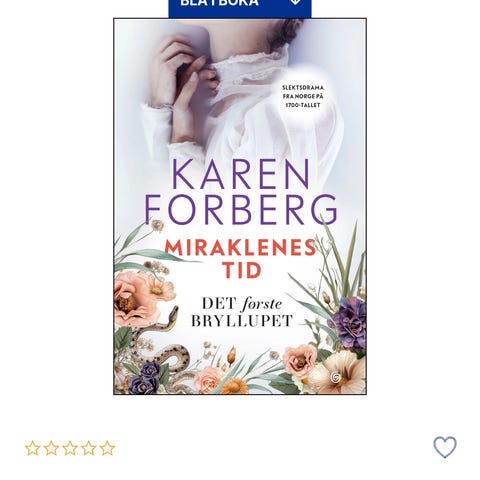
Task: Click the Karen Forberg author name on the cover
Action: pyautogui.click(x=241, y=191)
